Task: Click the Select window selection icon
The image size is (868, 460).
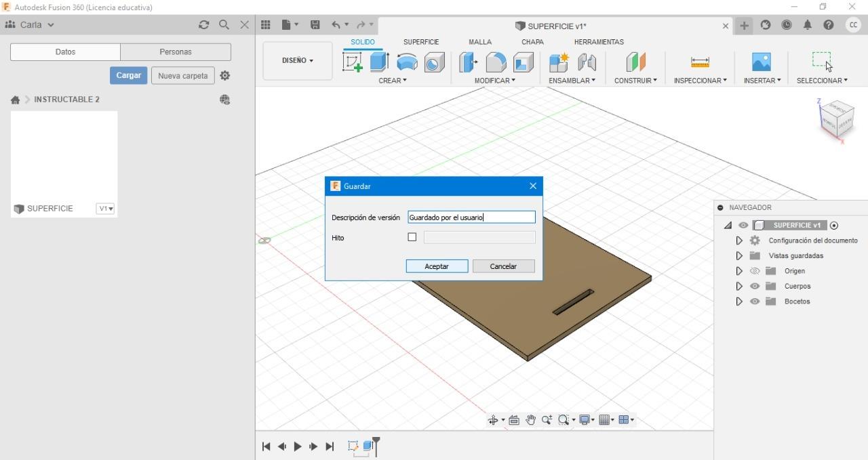Action: (822, 61)
